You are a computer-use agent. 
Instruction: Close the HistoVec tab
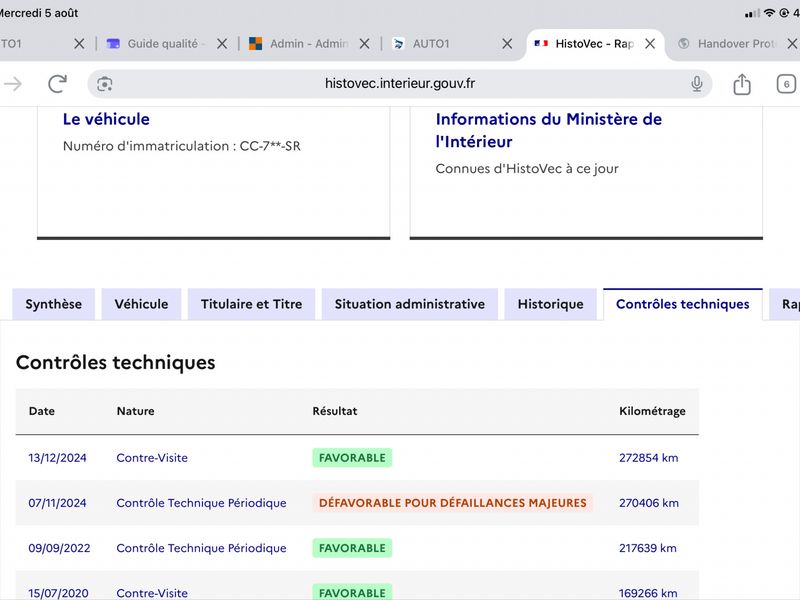pos(650,44)
